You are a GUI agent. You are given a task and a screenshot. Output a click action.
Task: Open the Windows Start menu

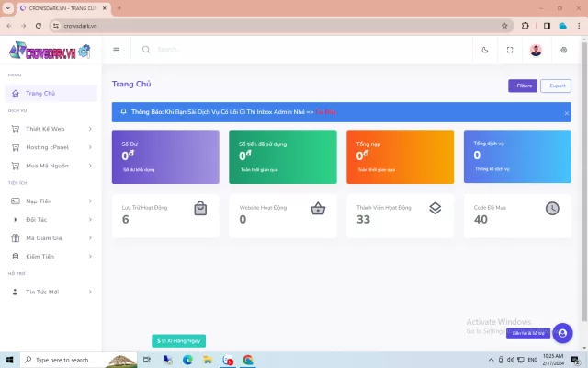(x=9, y=360)
